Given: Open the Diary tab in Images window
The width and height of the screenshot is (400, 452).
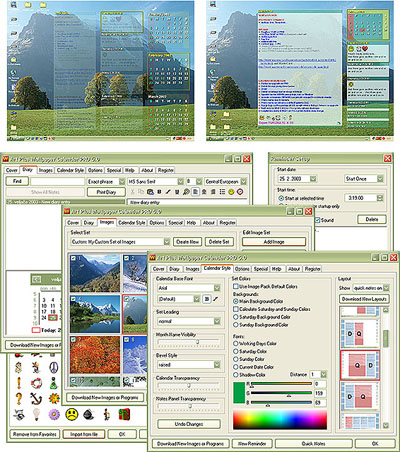Looking at the screenshot, I should (x=88, y=223).
